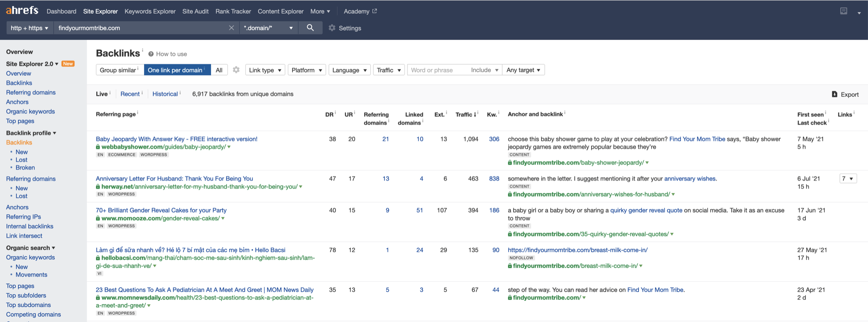Click the Export file icon
The height and width of the screenshot is (322, 868).
tap(835, 94)
